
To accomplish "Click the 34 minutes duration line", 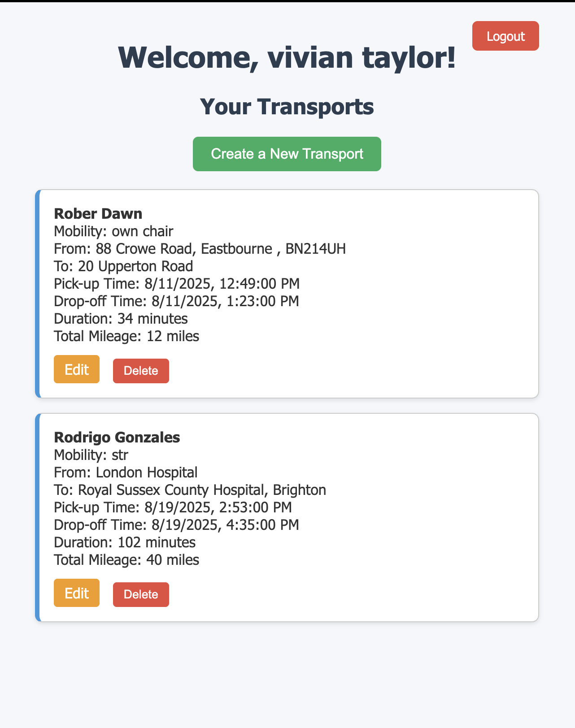I will point(121,319).
